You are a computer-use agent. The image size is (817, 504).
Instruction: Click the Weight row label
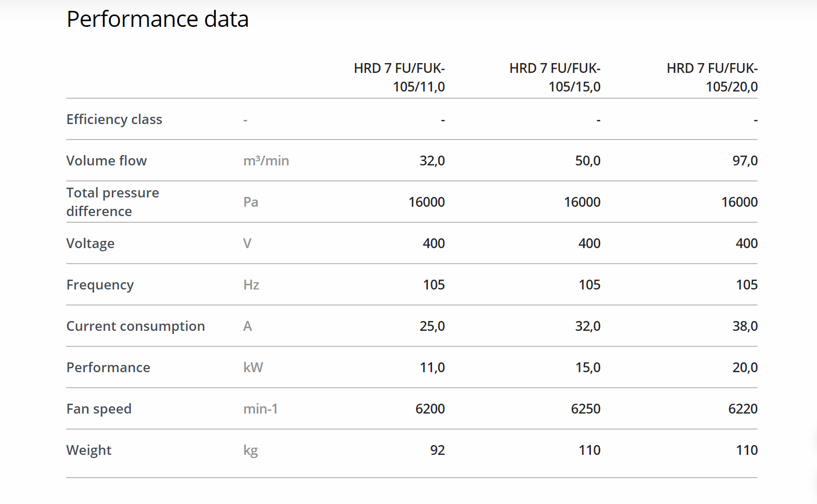89,450
